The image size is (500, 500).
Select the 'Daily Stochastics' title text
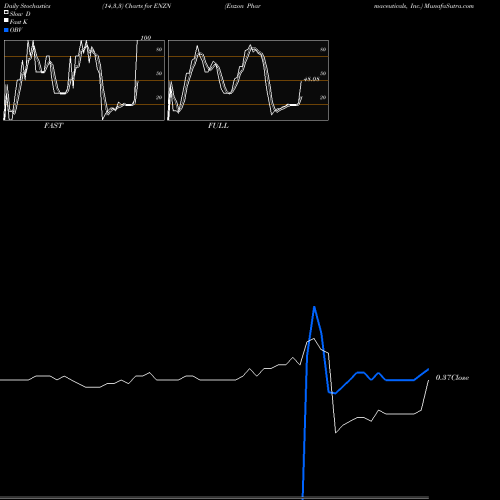(x=27, y=6)
